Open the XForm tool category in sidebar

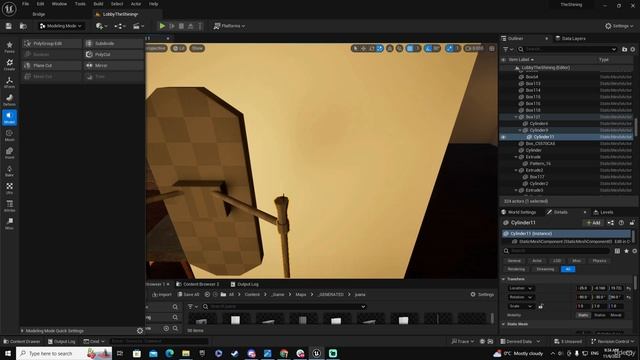coord(9,82)
